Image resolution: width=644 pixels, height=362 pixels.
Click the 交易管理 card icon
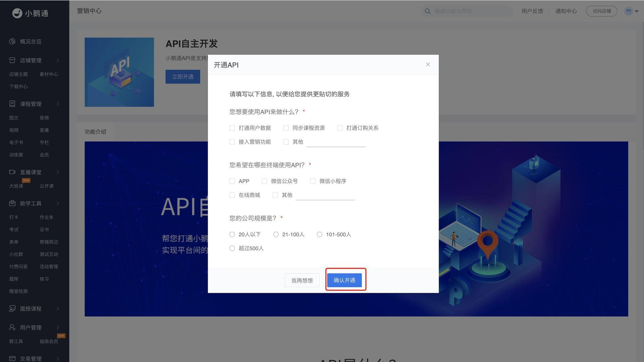[x=12, y=358]
